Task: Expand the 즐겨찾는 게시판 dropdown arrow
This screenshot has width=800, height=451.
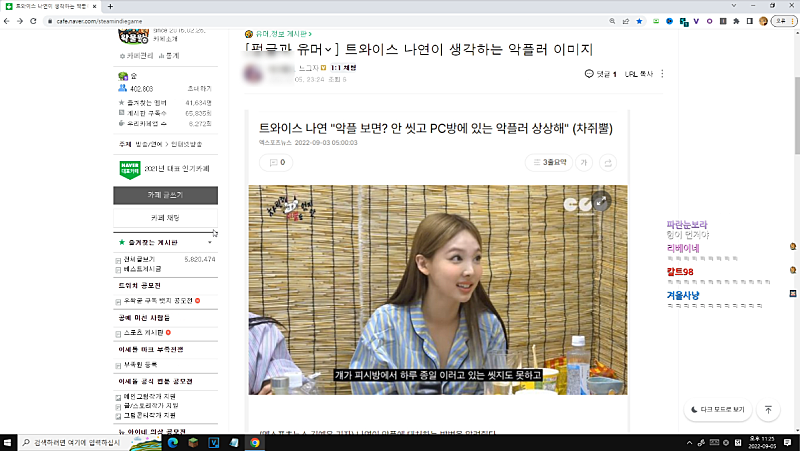Action: 210,242
